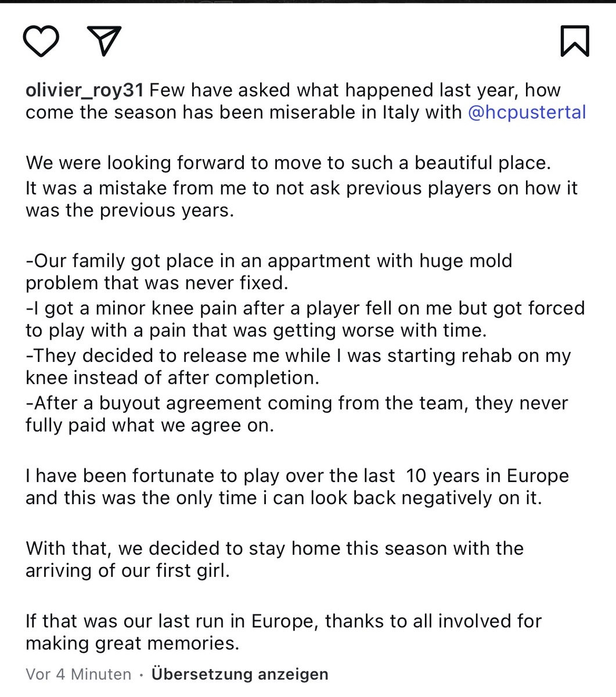Click the "We were looking forward" line
The width and height of the screenshot is (616, 697).
287,162
